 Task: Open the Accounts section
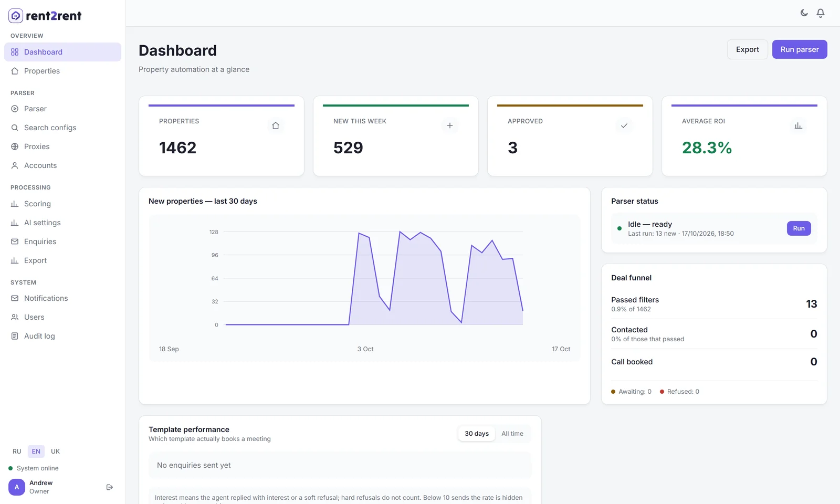pos(62,165)
